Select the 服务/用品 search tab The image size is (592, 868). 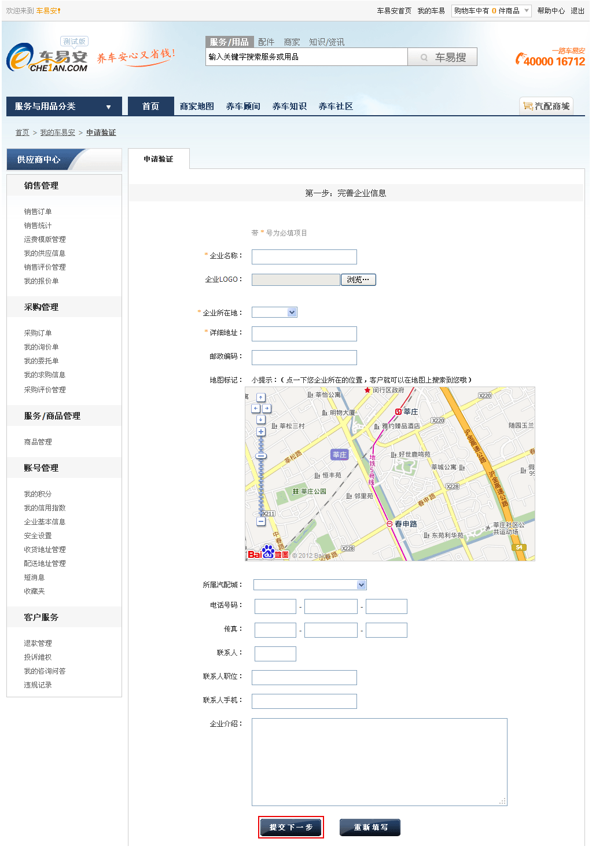229,42
